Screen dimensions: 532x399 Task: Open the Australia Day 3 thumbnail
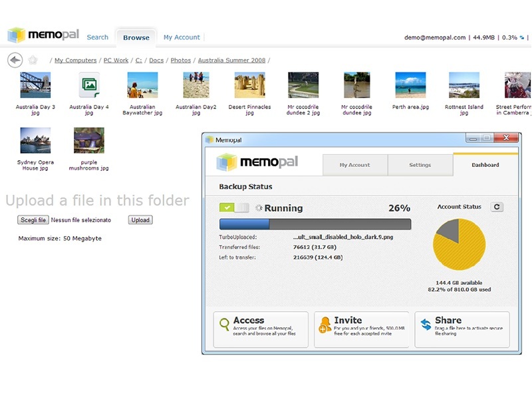[x=35, y=85]
